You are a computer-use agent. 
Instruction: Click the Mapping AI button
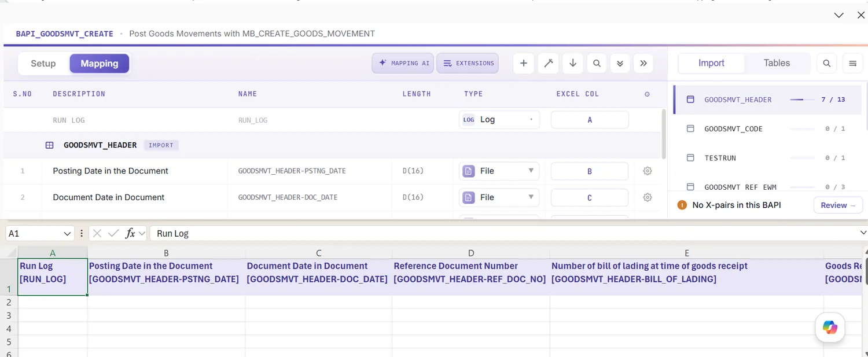coord(403,64)
